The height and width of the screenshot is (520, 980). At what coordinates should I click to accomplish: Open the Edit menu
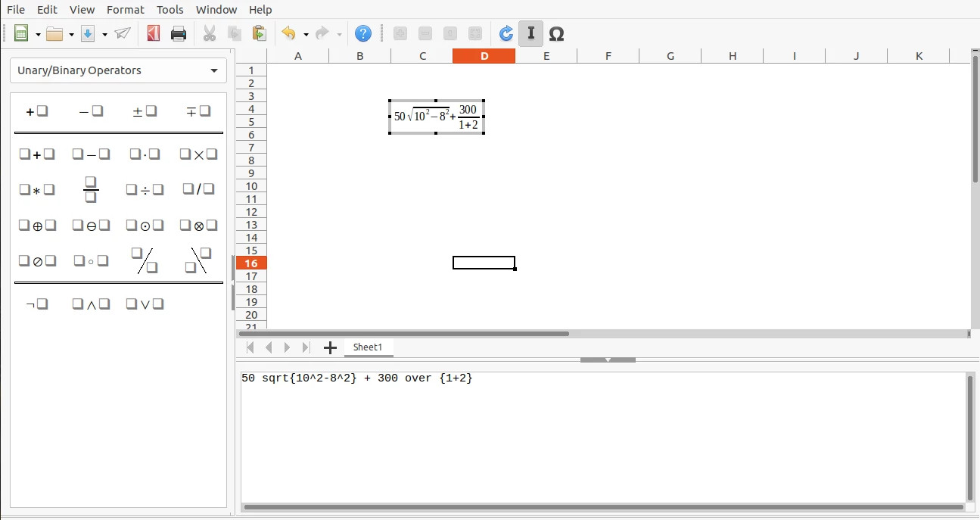click(47, 10)
